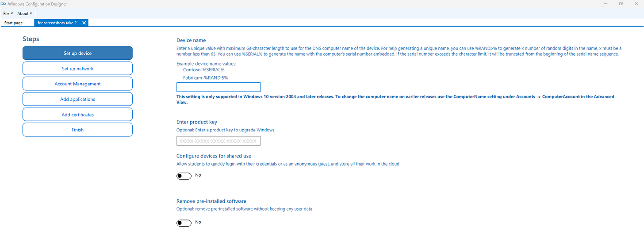Go to the Add applications step
This screenshot has height=235, width=644.
point(77,99)
